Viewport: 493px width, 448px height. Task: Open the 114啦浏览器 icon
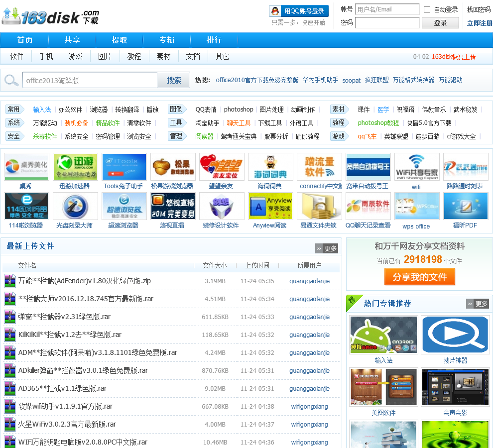pos(27,206)
